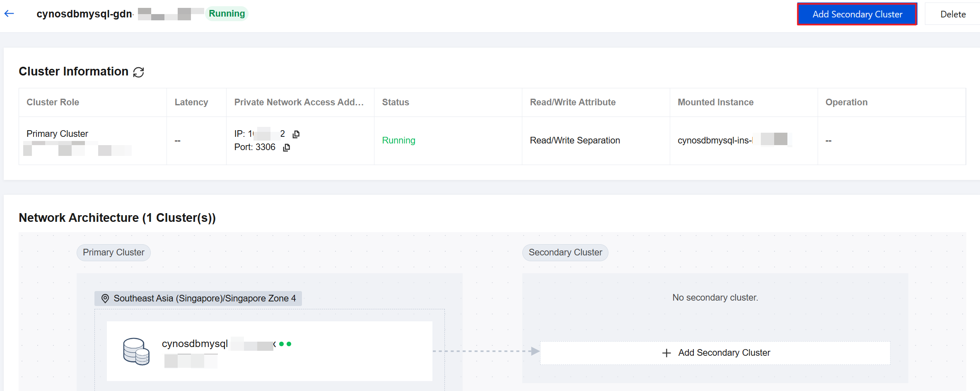The image size is (980, 391).
Task: Click the Private Network Access Address header
Action: pos(299,102)
